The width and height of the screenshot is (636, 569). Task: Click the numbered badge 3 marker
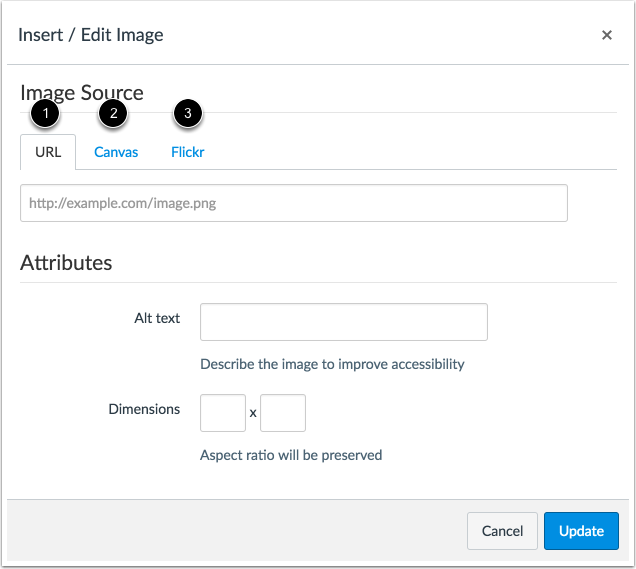click(x=188, y=113)
